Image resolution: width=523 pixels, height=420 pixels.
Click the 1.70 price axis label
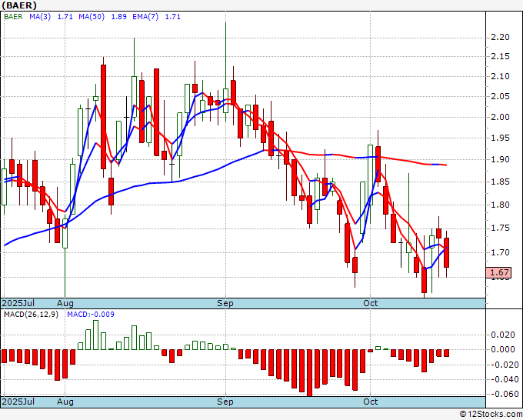click(501, 252)
